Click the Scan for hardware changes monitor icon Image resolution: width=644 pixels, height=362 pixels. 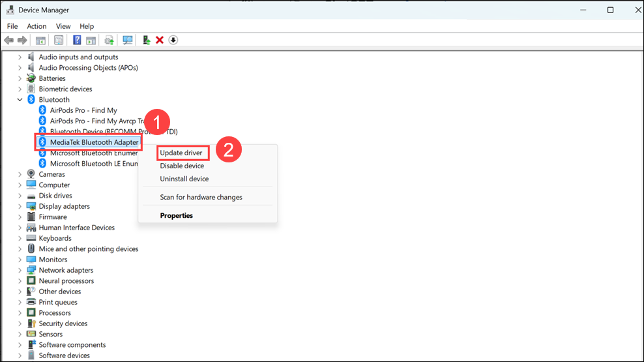coord(127,40)
